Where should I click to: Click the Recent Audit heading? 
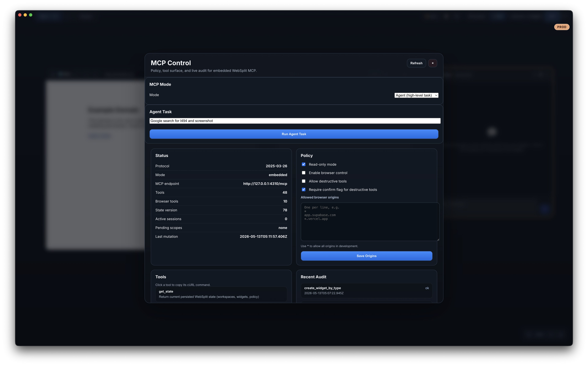click(313, 277)
